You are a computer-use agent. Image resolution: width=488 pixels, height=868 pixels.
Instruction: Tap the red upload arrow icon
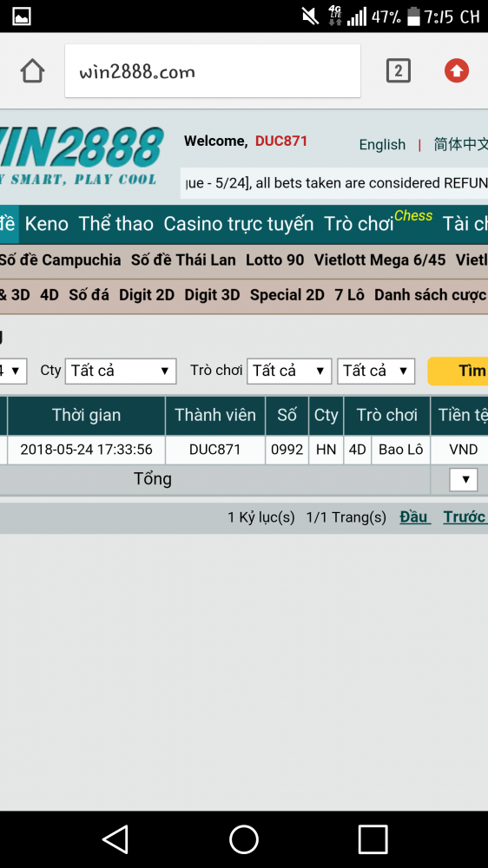tap(457, 71)
